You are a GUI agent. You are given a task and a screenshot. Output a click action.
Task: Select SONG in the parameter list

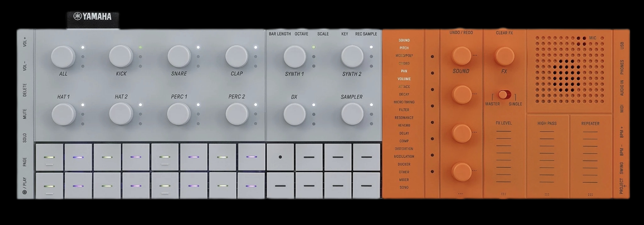(404, 187)
